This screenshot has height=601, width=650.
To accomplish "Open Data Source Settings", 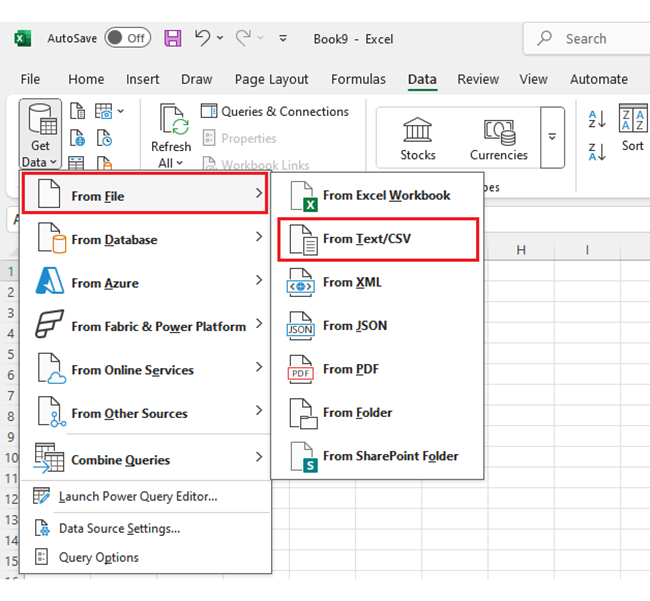I will click(x=145, y=528).
